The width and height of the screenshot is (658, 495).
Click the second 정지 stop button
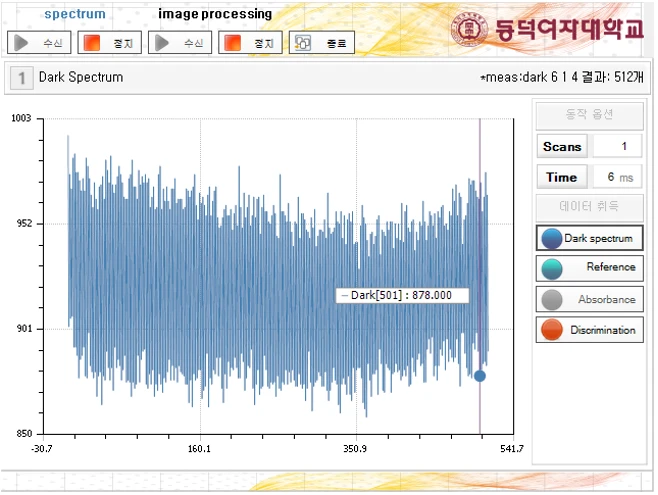251,42
